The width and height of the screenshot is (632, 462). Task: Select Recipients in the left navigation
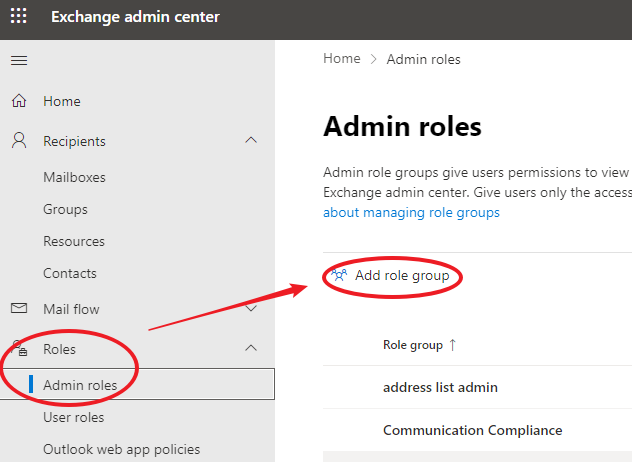(x=74, y=141)
